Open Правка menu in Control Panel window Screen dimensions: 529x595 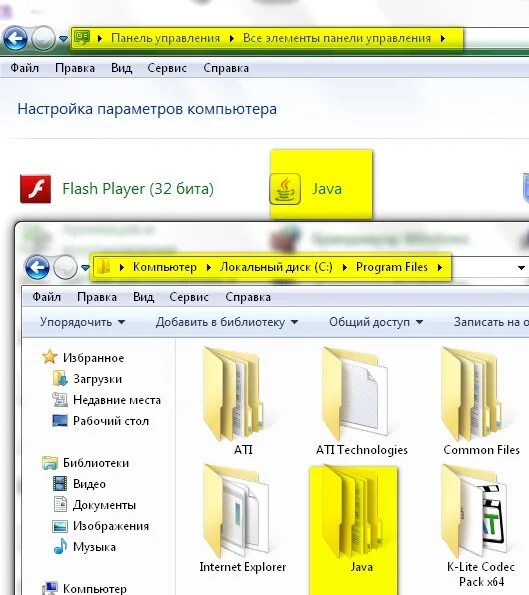[x=75, y=68]
